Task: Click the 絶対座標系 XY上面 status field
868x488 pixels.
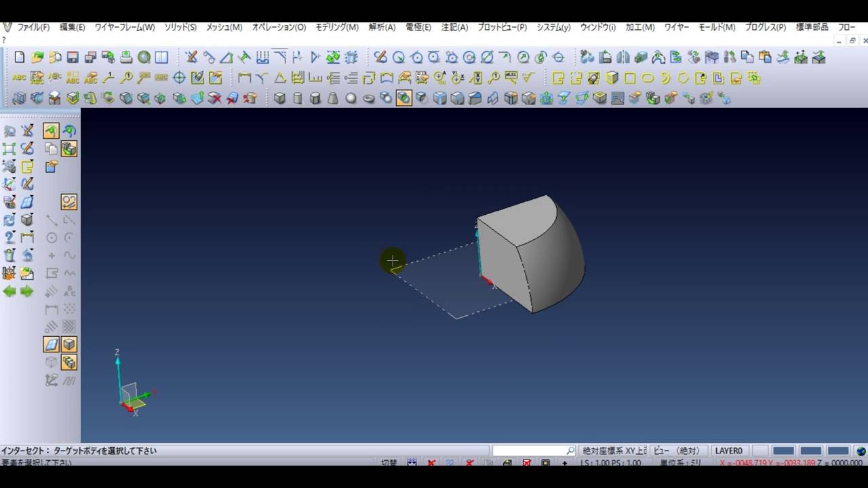Action: pos(614,451)
